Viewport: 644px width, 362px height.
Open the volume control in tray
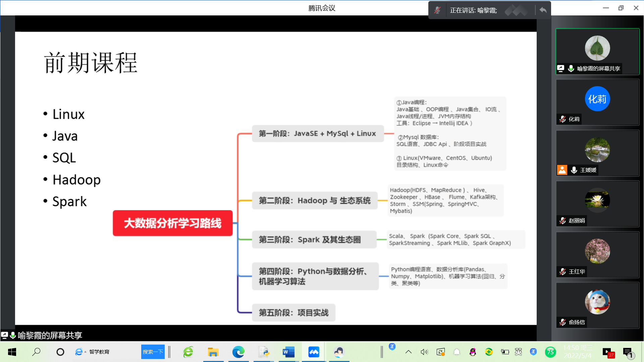tap(424, 352)
